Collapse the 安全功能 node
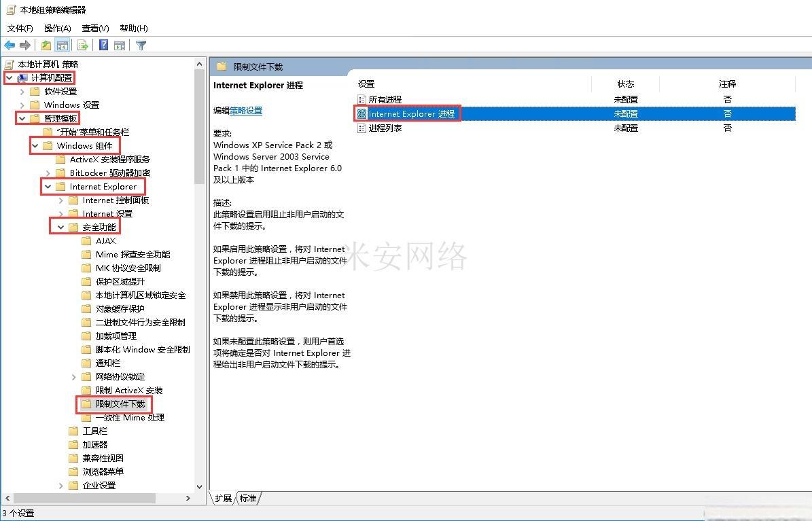The width and height of the screenshot is (812, 521). pyautogui.click(x=60, y=228)
